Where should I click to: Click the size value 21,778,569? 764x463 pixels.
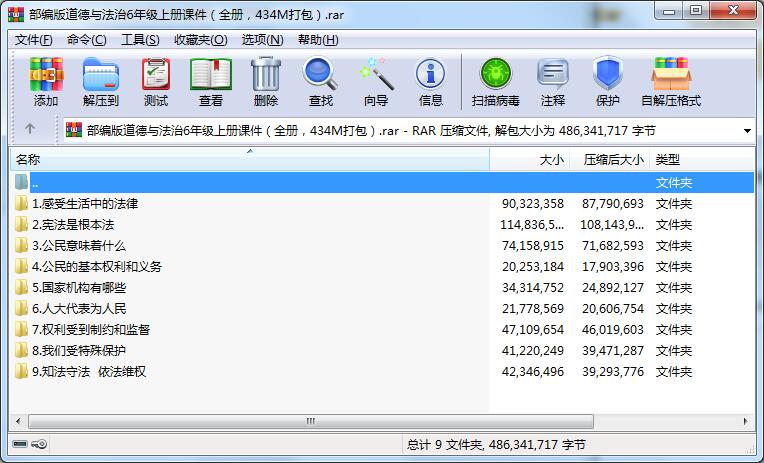pos(533,309)
